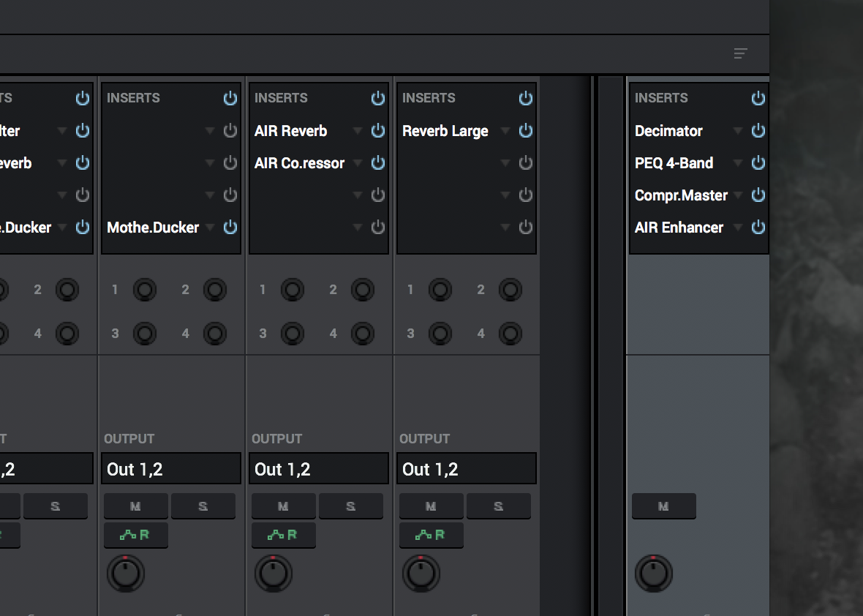The height and width of the screenshot is (616, 863).
Task: Click send knob 1 on the Reverb Large channel
Action: point(440,290)
